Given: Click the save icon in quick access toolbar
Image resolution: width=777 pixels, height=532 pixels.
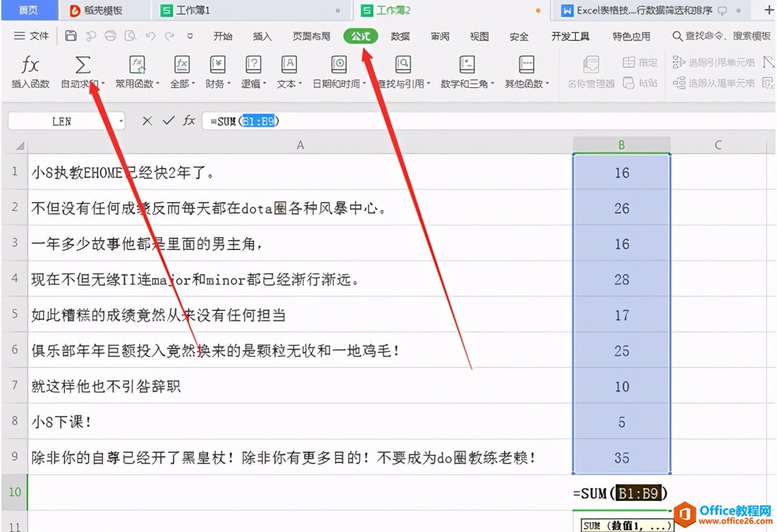Looking at the screenshot, I should (x=71, y=36).
